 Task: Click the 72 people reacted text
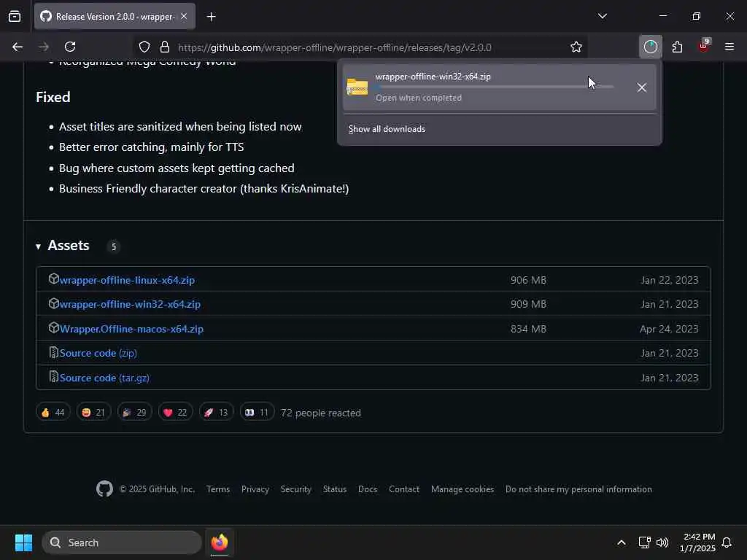[x=321, y=413]
